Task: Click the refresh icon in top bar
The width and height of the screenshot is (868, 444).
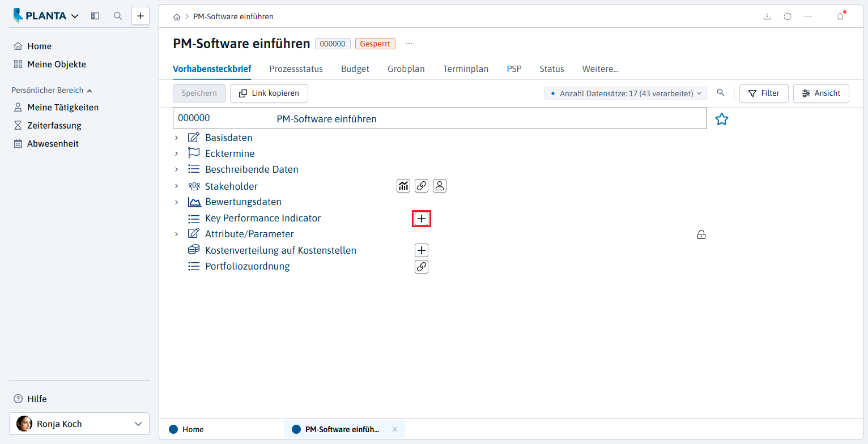Action: point(788,16)
